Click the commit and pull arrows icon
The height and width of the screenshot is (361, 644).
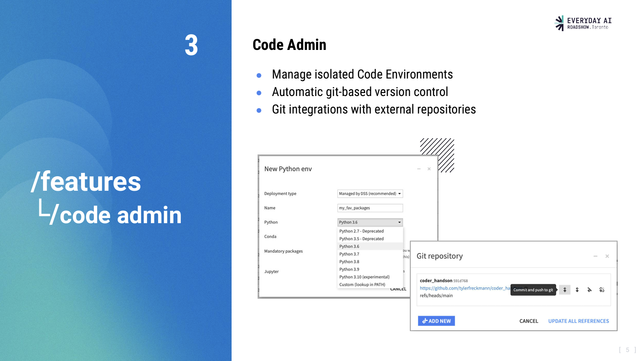tap(577, 290)
